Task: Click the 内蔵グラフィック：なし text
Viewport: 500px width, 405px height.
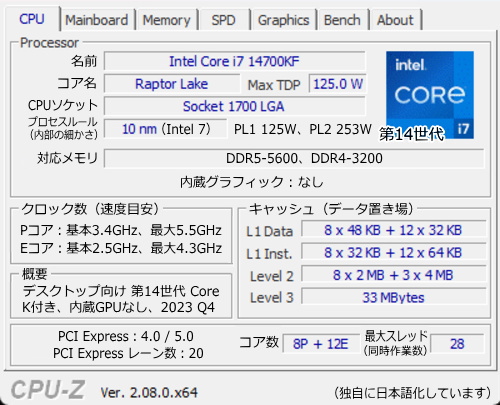Action: [252, 182]
